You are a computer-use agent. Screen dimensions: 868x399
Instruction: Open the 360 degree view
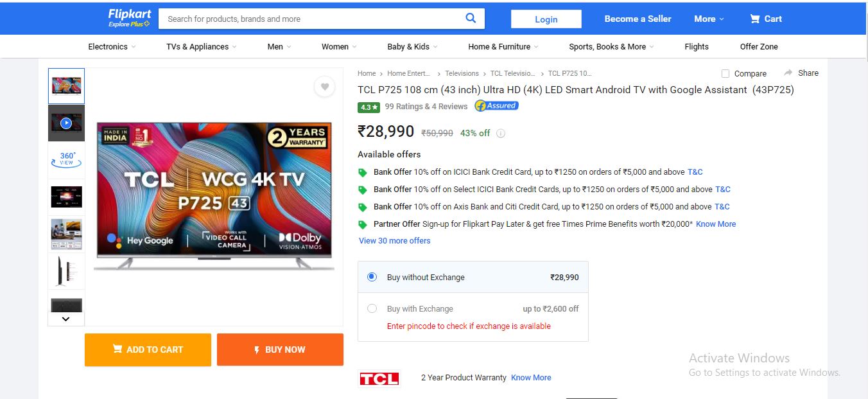[x=66, y=159]
